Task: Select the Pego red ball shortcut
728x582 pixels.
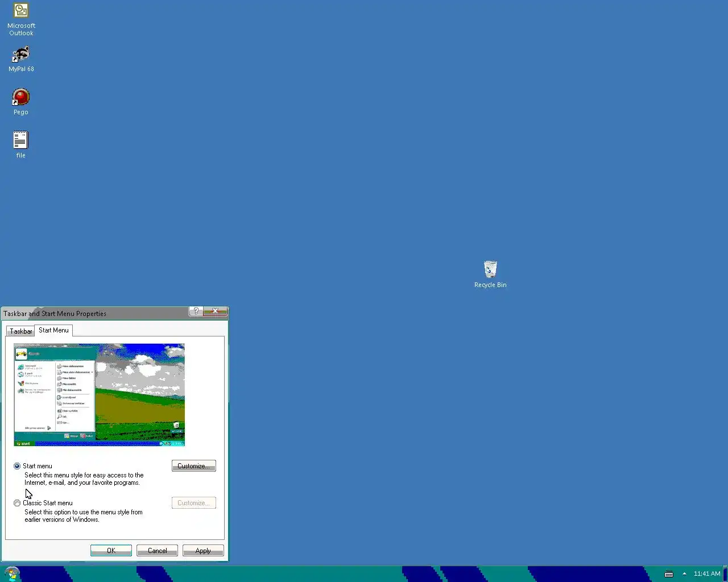Action: 21,102
